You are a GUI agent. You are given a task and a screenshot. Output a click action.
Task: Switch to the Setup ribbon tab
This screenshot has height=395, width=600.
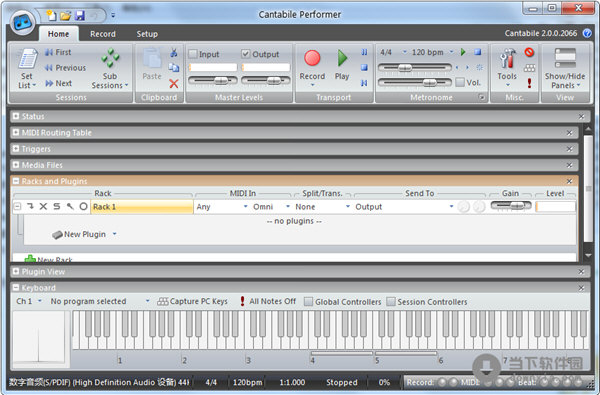[x=147, y=34]
